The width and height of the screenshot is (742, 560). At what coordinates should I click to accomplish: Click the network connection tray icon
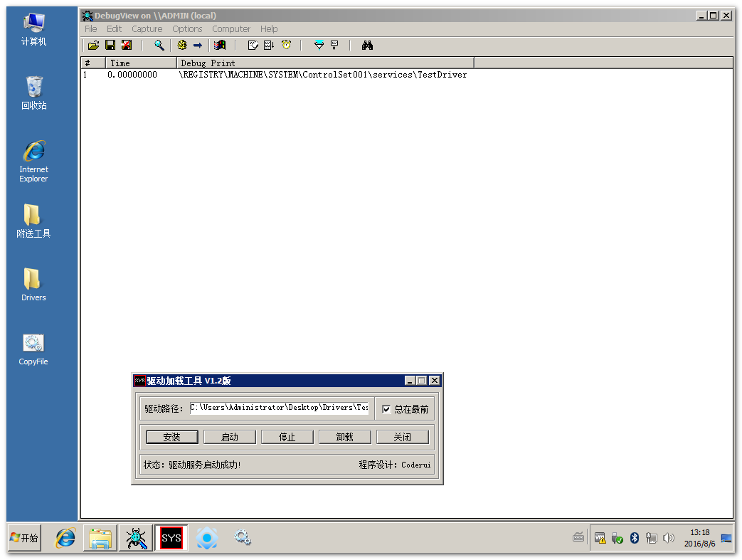[x=652, y=538]
